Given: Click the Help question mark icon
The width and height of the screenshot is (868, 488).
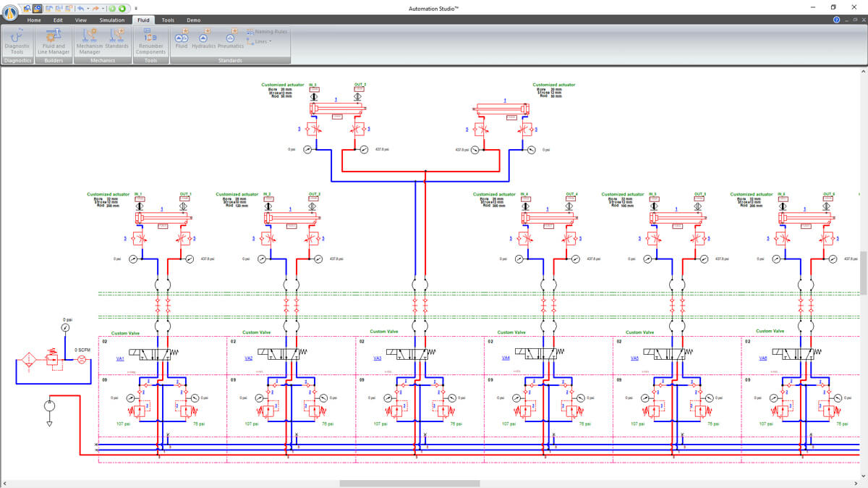Looking at the screenshot, I should 836,20.
